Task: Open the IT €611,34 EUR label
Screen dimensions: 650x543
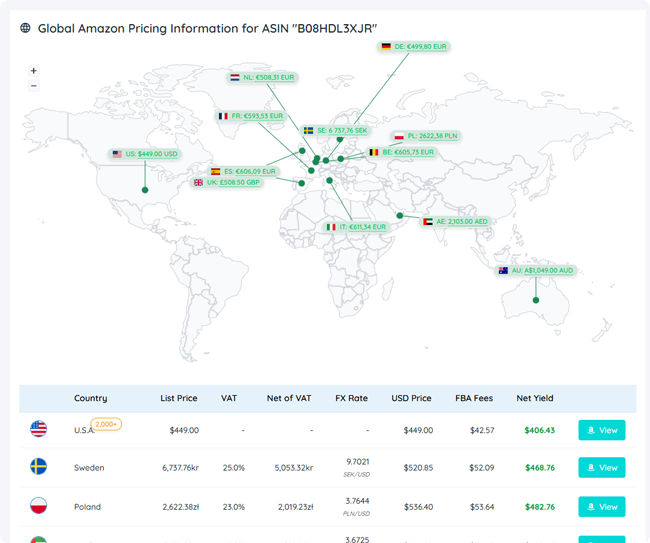Action: (x=356, y=227)
